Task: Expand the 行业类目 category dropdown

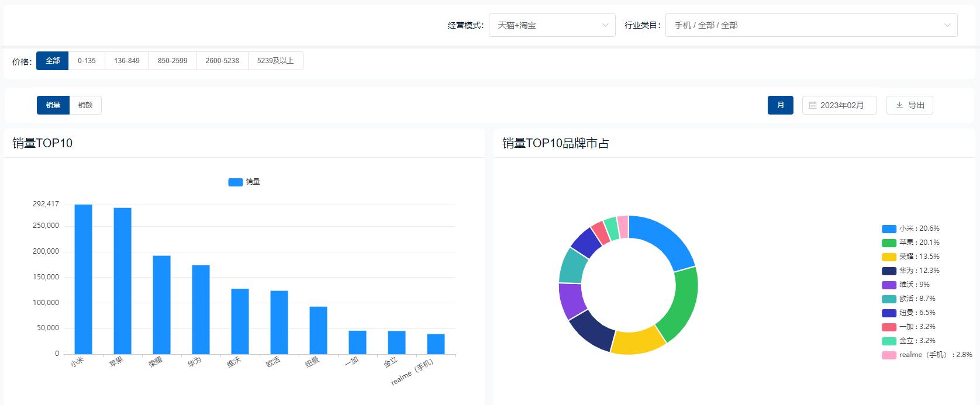Action: pyautogui.click(x=810, y=25)
